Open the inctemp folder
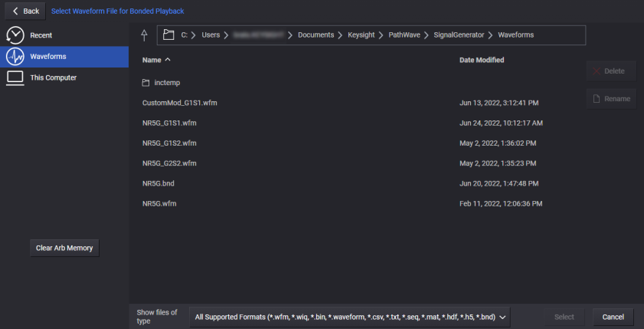Viewport: 644px width, 329px height. point(166,82)
